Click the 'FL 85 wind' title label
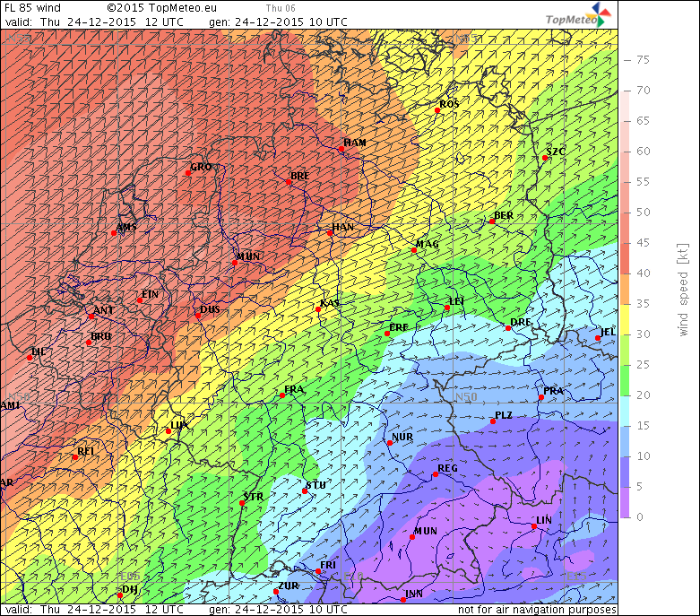Screen dimensions: 700x616 33,6
